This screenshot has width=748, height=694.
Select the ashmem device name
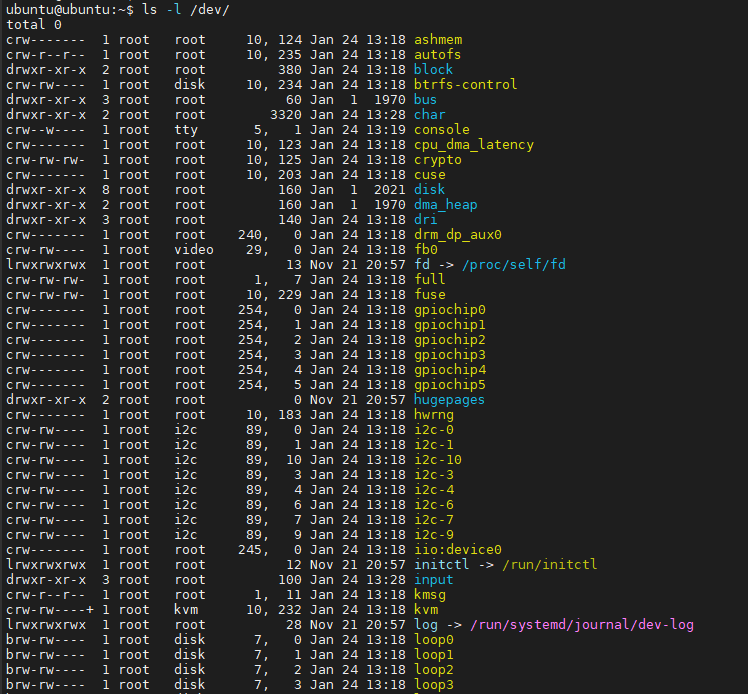pyautogui.click(x=438, y=39)
